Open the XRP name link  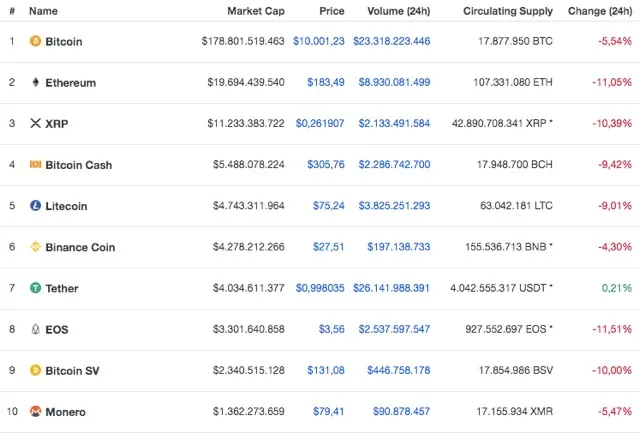point(57,124)
